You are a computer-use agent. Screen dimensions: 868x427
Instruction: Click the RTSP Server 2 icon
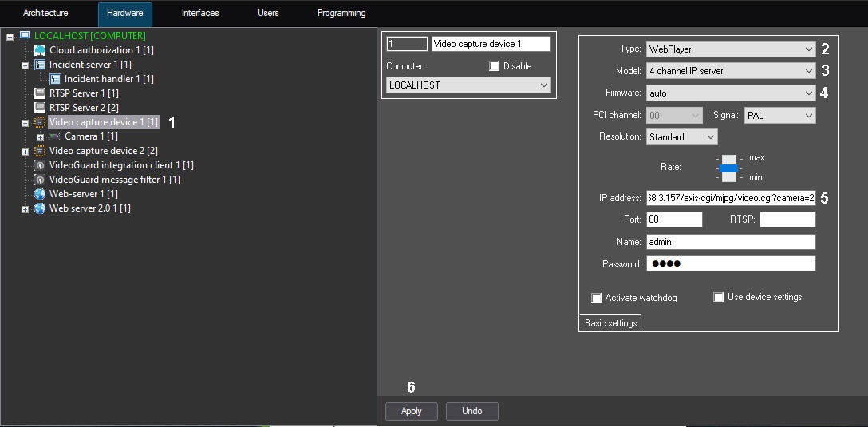[x=40, y=108]
